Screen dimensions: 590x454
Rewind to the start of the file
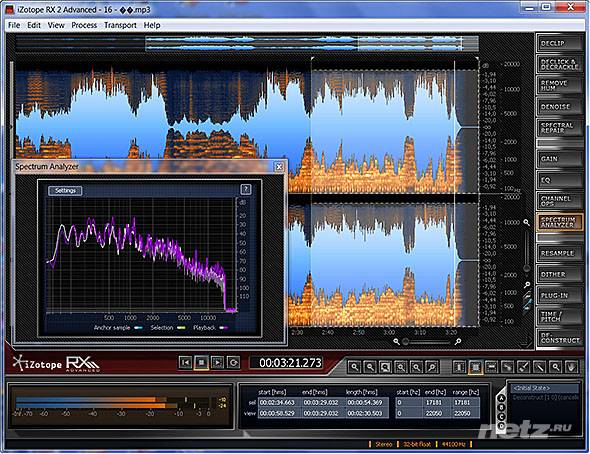pos(186,363)
